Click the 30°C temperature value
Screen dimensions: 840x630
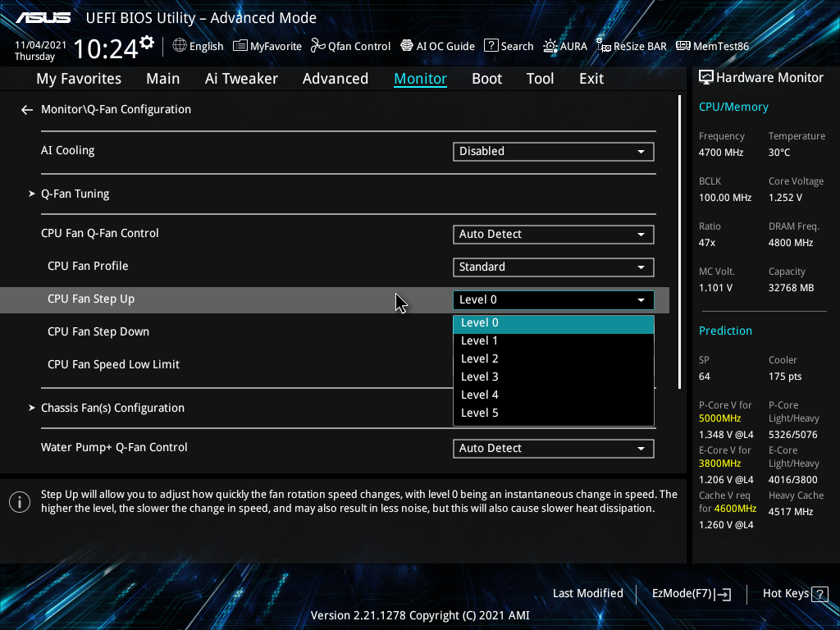779,153
